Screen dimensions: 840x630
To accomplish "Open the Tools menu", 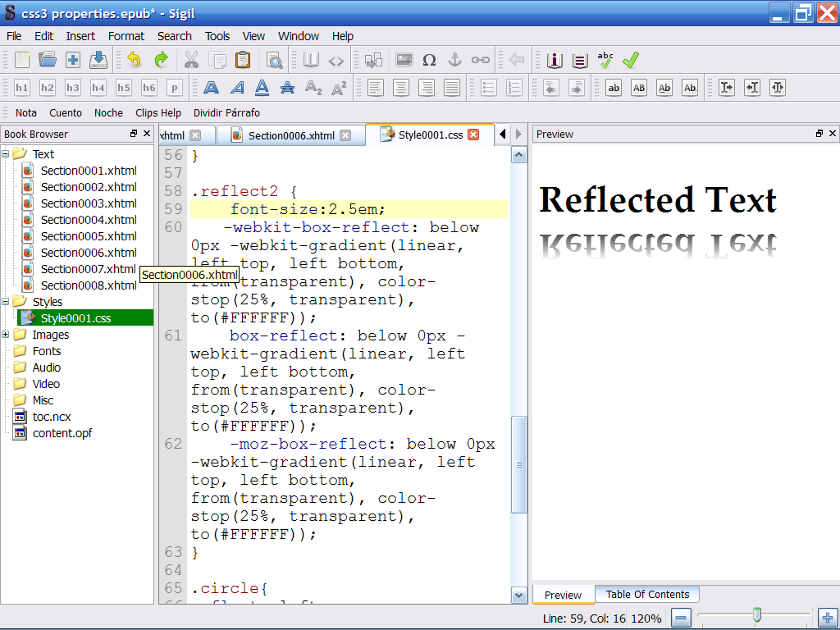I will (x=217, y=36).
